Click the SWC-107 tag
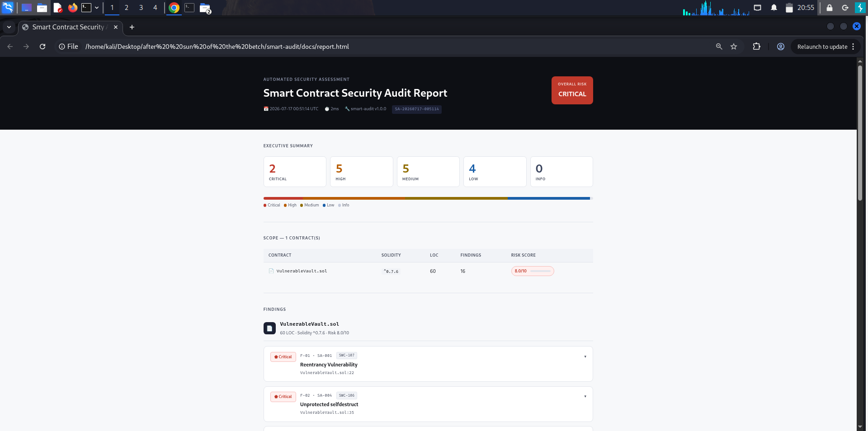Viewport: 868px width, 431px height. coord(347,356)
